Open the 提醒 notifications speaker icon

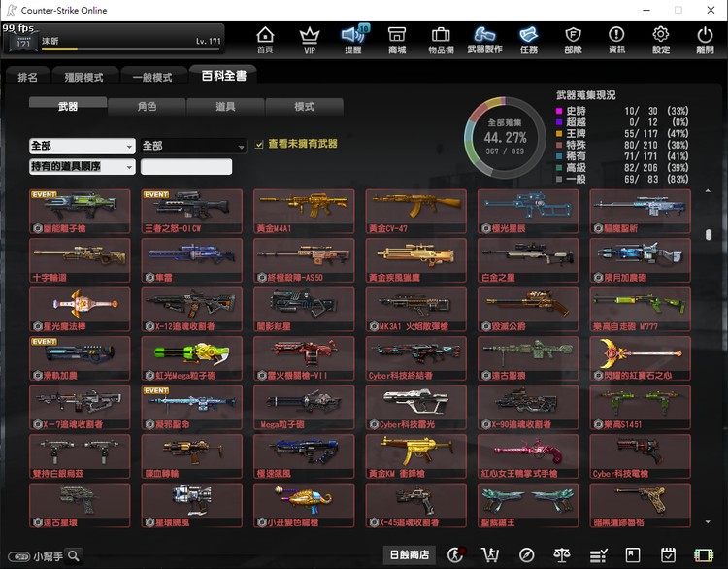353,40
